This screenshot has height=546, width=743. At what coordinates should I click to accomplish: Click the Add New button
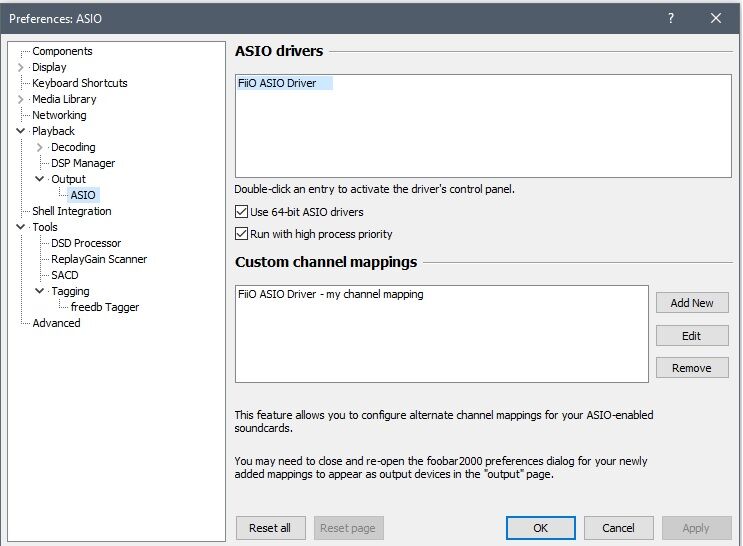tap(692, 303)
